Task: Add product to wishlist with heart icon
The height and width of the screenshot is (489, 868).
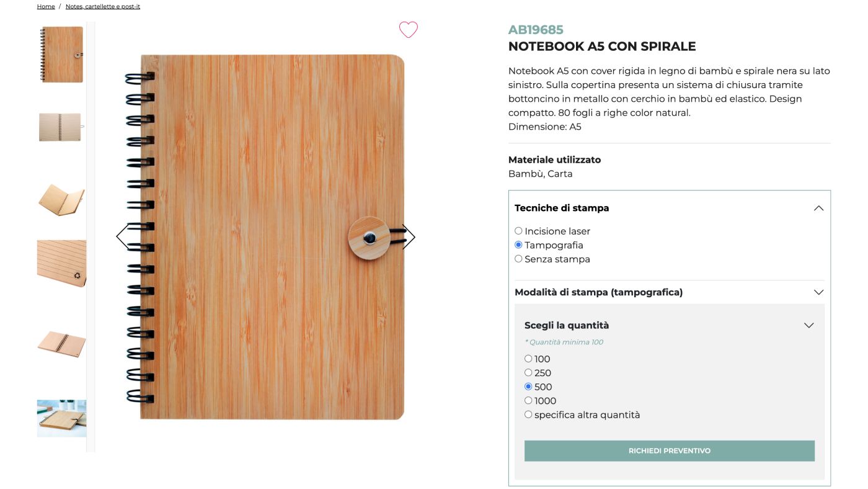Action: 408,29
